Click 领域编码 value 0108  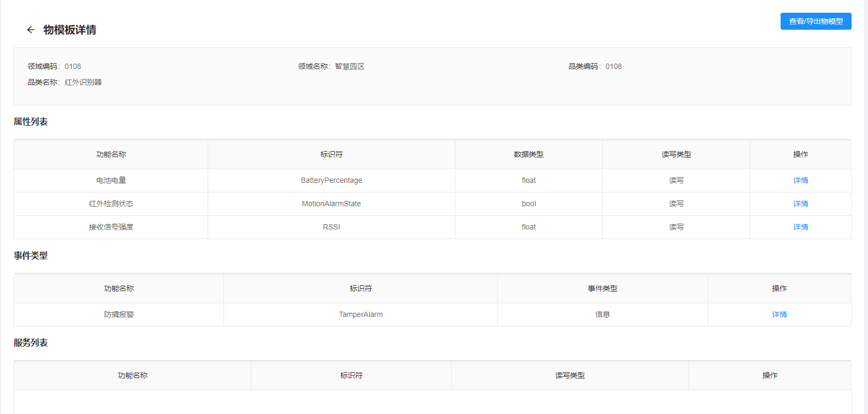coord(73,66)
